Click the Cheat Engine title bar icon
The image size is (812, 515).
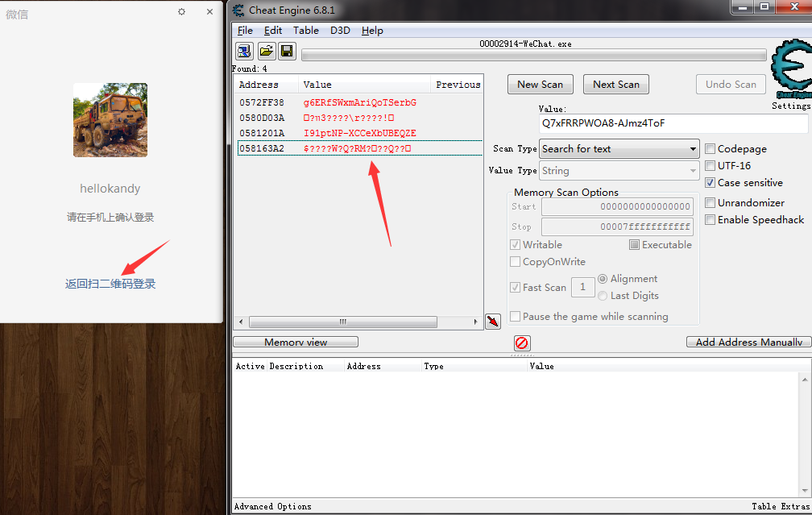pyautogui.click(x=238, y=10)
